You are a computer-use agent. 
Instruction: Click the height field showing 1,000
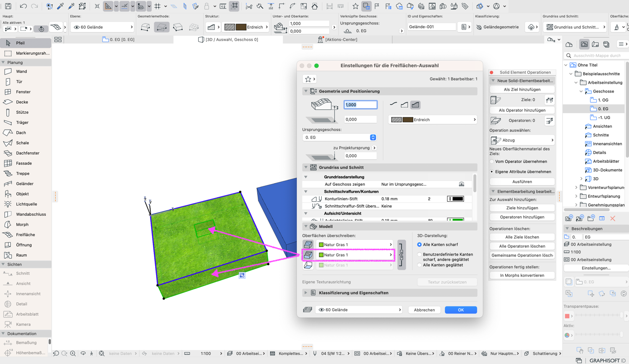[360, 105]
